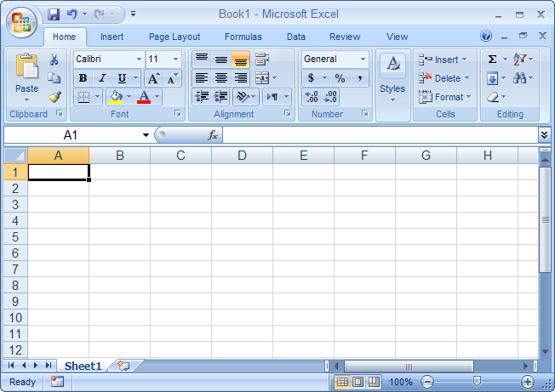Click the Redo arrow icon
Screen dimensions: 555x392
(x=99, y=14)
